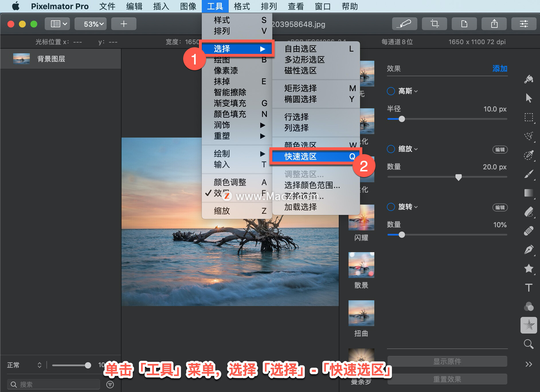
Task: Open the Export button in the toolbar
Action: 494,24
